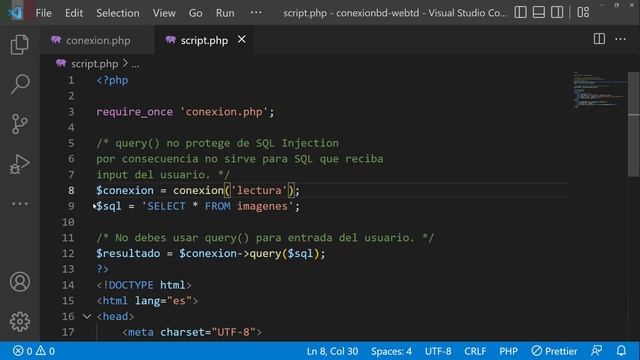Close the script.php tab
This screenshot has width=640, height=360.
tap(242, 39)
